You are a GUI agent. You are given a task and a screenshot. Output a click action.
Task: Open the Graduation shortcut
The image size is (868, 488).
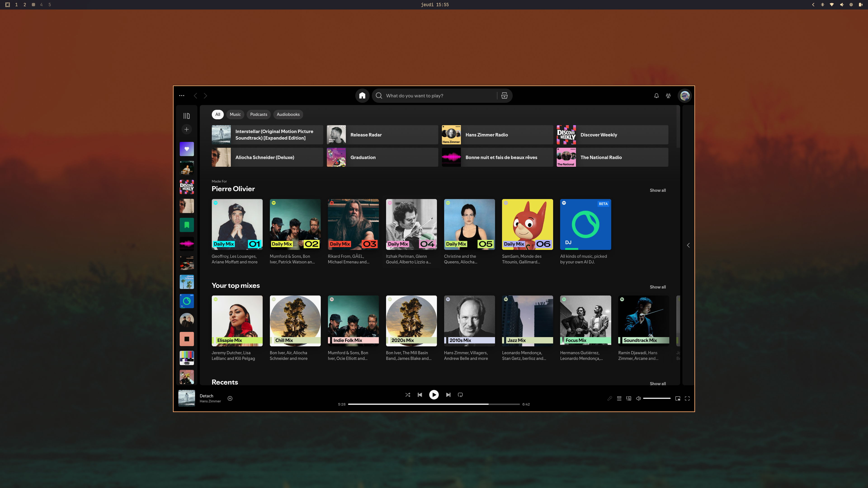pyautogui.click(x=382, y=157)
